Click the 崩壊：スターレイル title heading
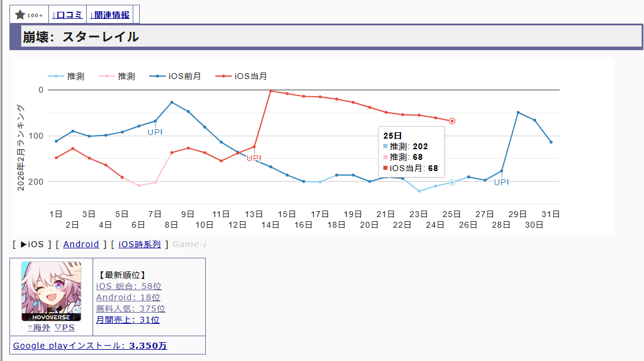This screenshot has height=361, width=644. tap(81, 37)
